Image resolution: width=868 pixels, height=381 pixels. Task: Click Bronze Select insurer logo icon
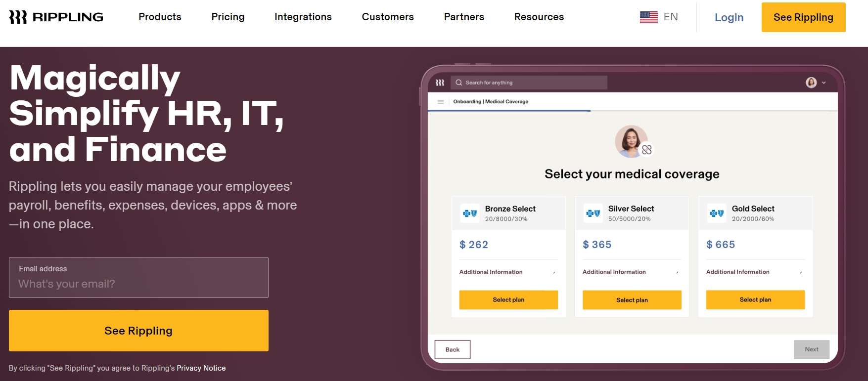coord(469,213)
